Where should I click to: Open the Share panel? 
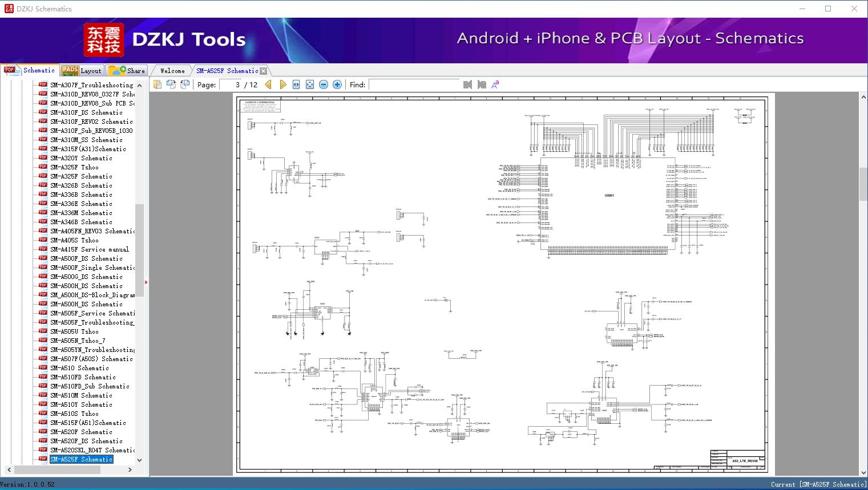[127, 71]
